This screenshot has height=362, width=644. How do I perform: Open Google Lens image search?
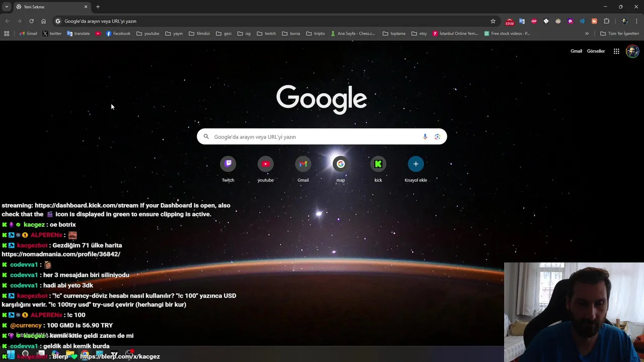(x=437, y=137)
